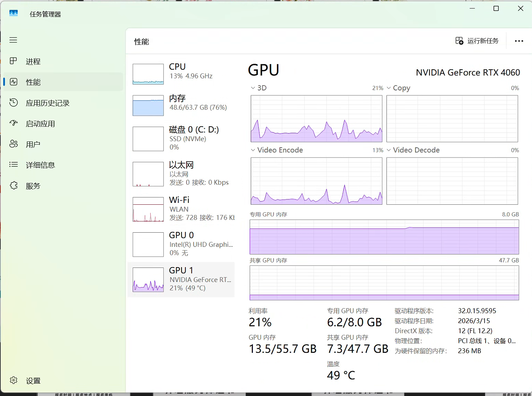Select the GPU 0 Intel thumbnail graph
532x396 pixels.
pos(148,245)
